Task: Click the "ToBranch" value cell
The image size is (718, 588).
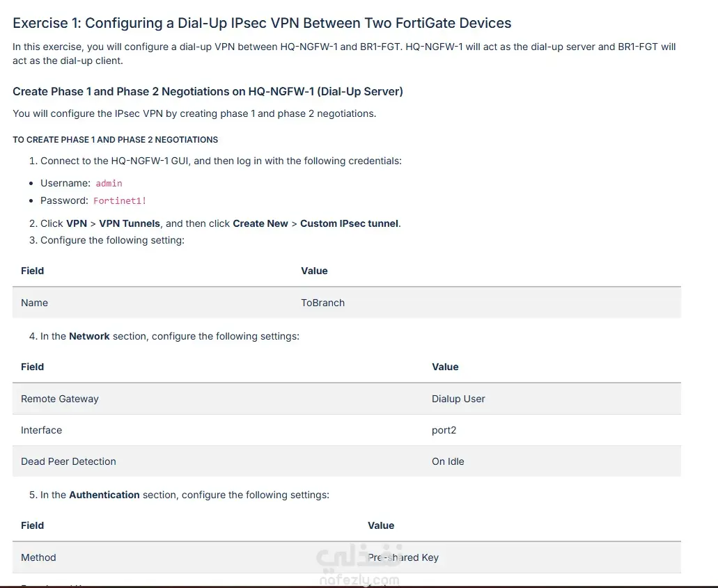Action: pos(322,303)
